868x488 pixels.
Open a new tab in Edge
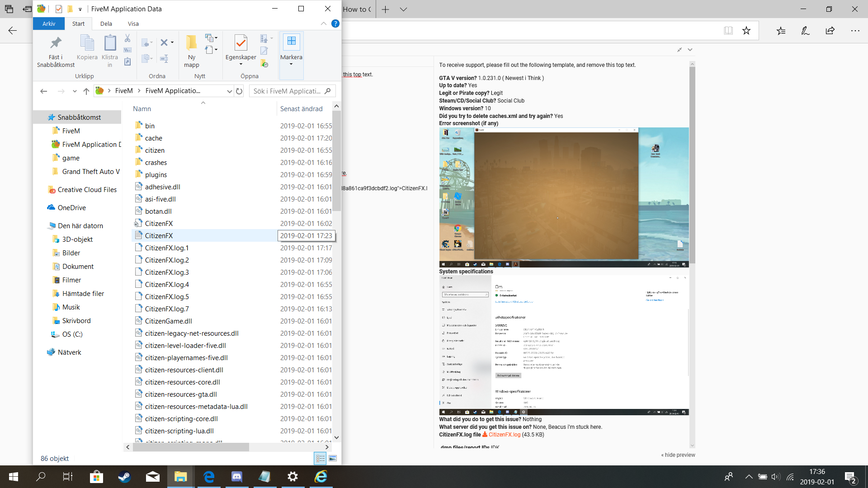click(x=385, y=9)
